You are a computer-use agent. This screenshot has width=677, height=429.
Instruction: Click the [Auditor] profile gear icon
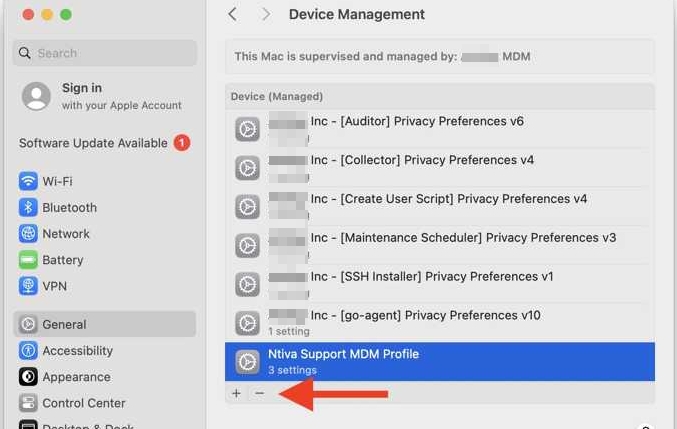247,129
